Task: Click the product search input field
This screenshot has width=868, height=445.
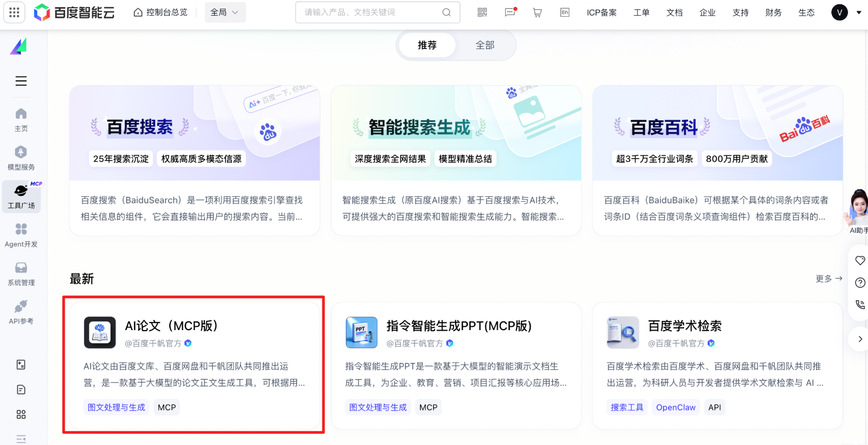Action: click(372, 12)
